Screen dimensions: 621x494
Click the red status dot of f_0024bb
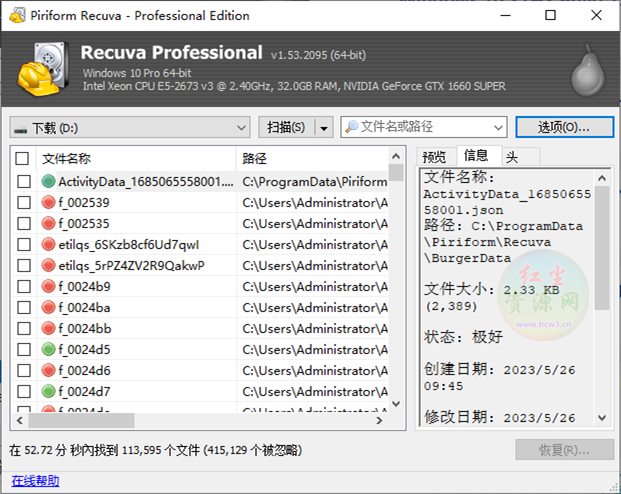tap(48, 328)
